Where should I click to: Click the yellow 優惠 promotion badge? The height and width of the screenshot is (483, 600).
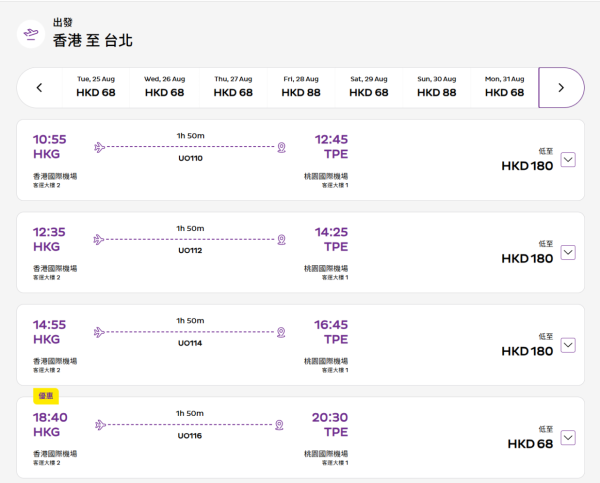[x=46, y=397]
